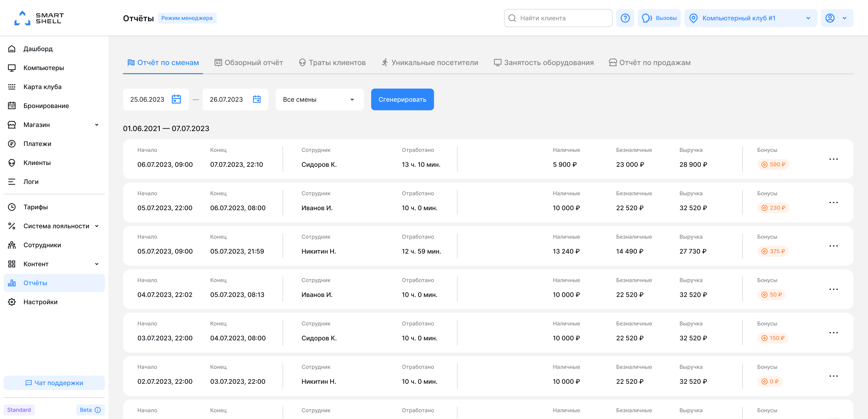Click the club map grid icon

pos(12,87)
